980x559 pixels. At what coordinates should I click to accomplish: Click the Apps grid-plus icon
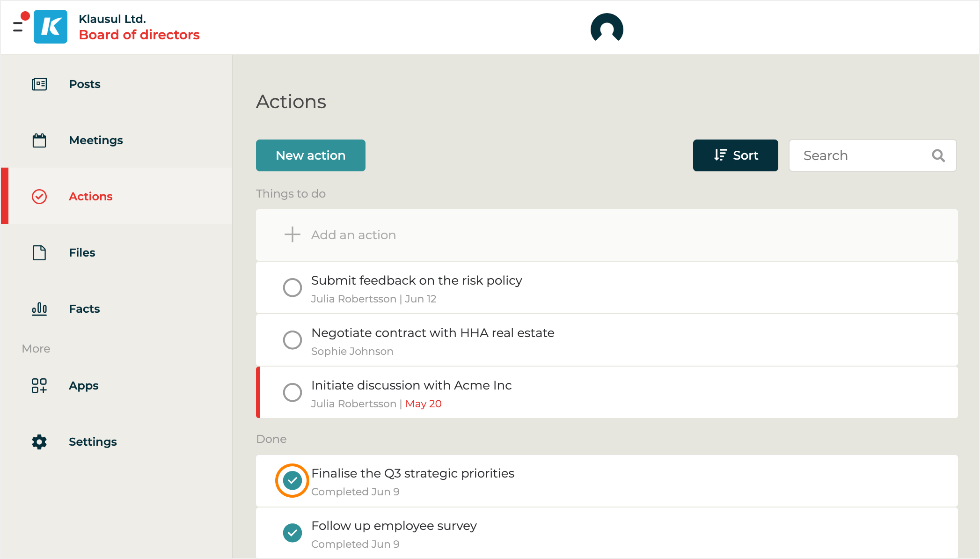click(x=39, y=386)
